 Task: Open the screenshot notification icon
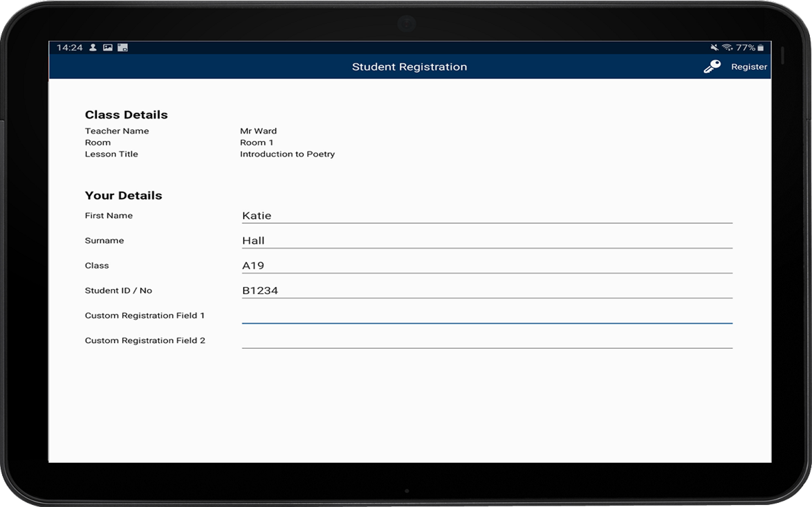pyautogui.click(x=122, y=48)
